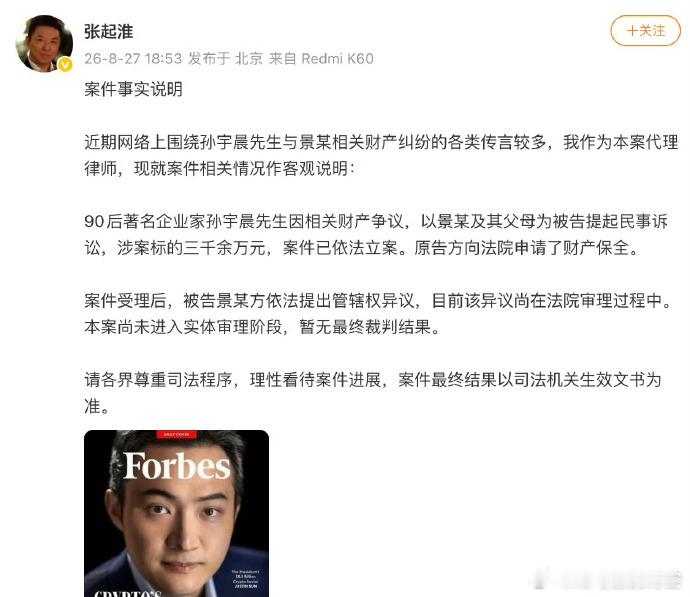Click the CRYPTO'S headline on the cover
The height and width of the screenshot is (597, 690).
click(x=128, y=593)
